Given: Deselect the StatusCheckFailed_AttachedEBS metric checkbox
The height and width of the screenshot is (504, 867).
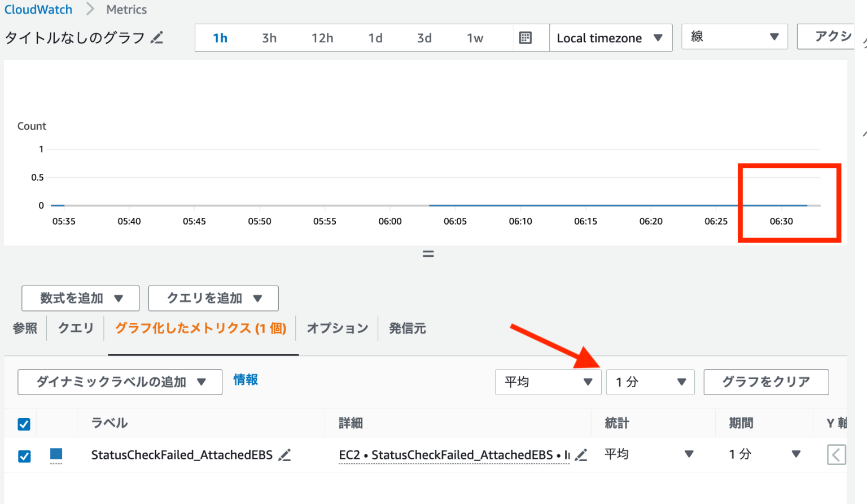Looking at the screenshot, I should pyautogui.click(x=24, y=455).
